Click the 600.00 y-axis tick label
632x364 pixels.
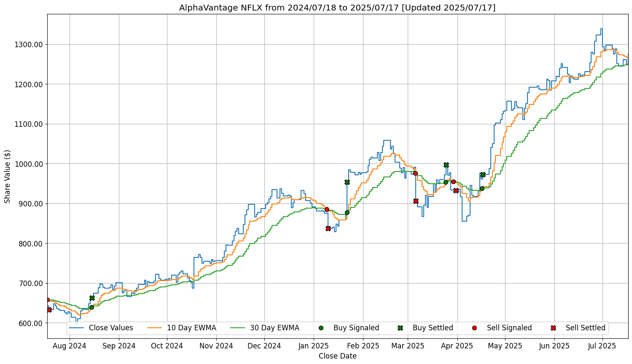[x=30, y=323]
